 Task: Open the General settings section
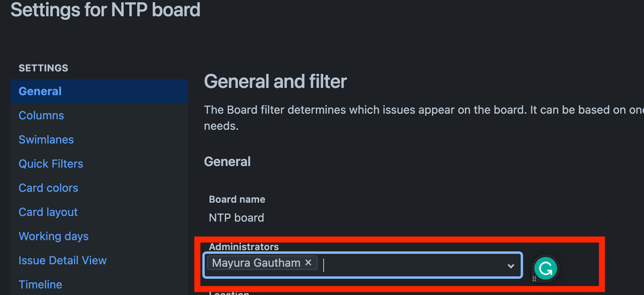(x=40, y=91)
